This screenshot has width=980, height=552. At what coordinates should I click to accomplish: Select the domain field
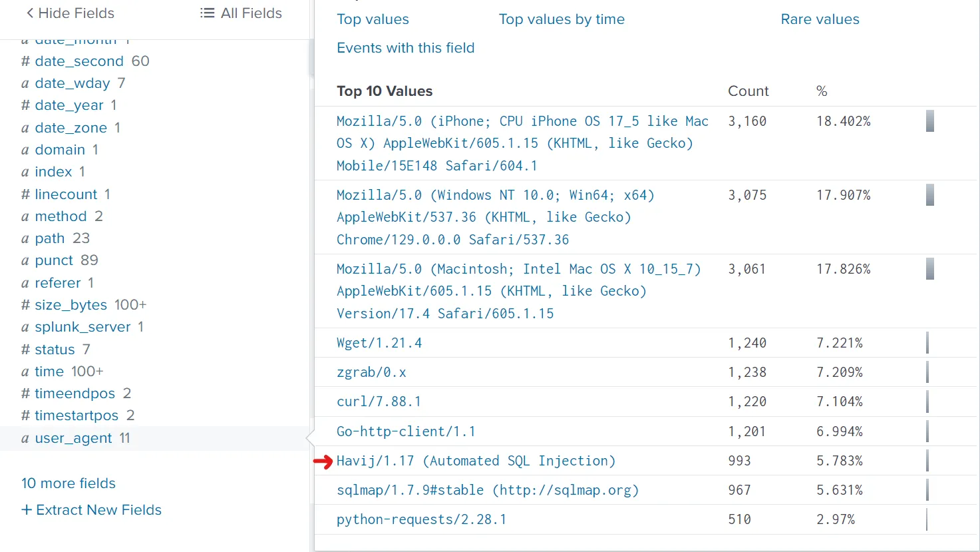coord(59,150)
